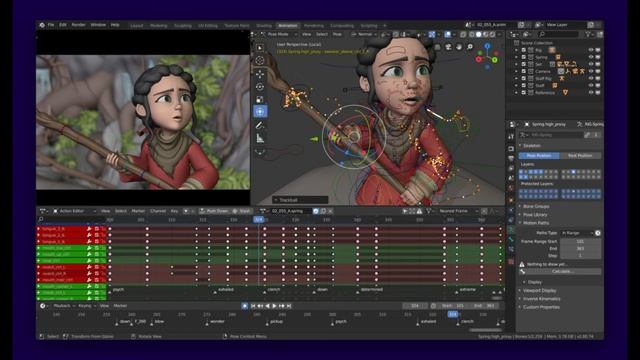
Task: Hide Rig collection with eye icon
Action: pyautogui.click(x=591, y=50)
